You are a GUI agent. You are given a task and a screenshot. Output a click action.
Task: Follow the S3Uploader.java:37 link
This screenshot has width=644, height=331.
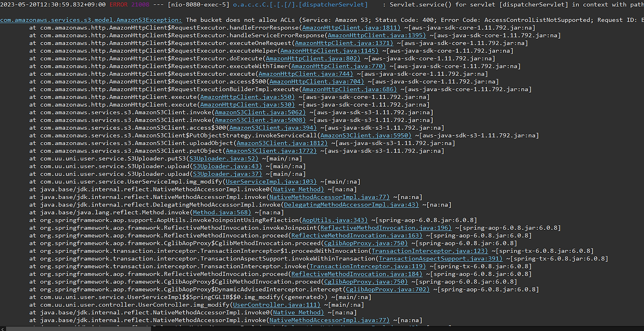pos(227,174)
